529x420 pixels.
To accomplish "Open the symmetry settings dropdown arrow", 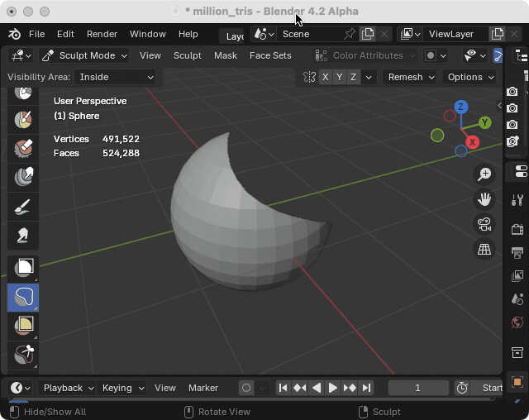I will click(x=369, y=77).
